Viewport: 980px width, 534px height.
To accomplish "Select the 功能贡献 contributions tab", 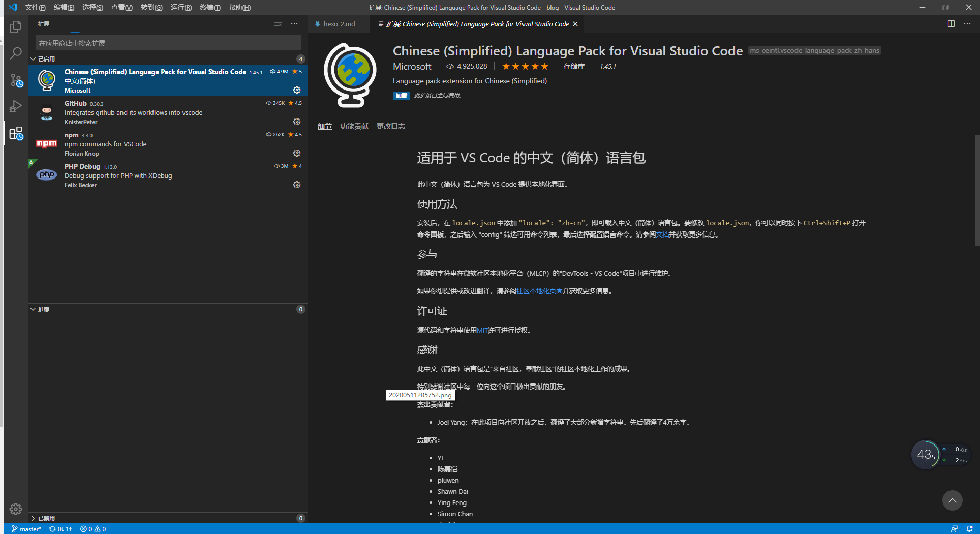I will (x=354, y=126).
